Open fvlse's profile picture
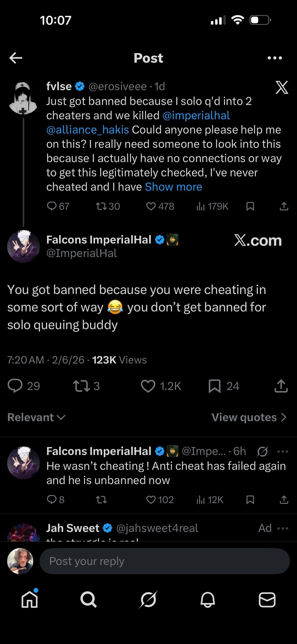 pyautogui.click(x=23, y=98)
